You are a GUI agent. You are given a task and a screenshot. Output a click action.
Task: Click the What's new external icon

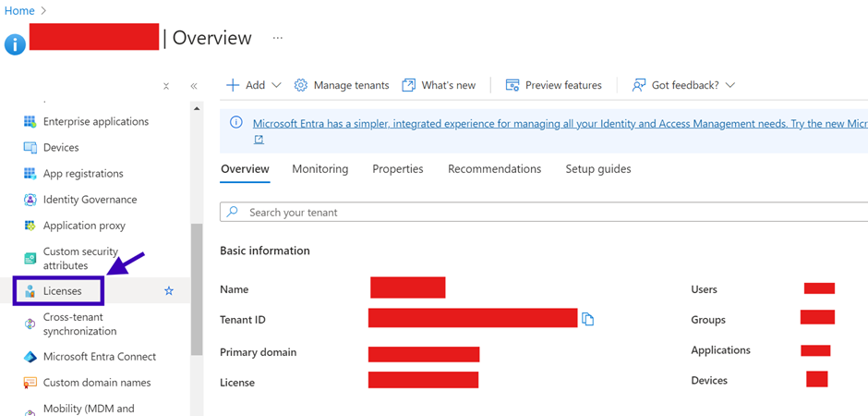(x=408, y=85)
